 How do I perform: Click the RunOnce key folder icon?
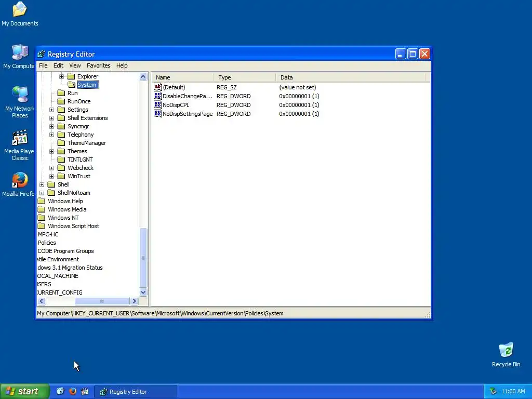pyautogui.click(x=61, y=101)
